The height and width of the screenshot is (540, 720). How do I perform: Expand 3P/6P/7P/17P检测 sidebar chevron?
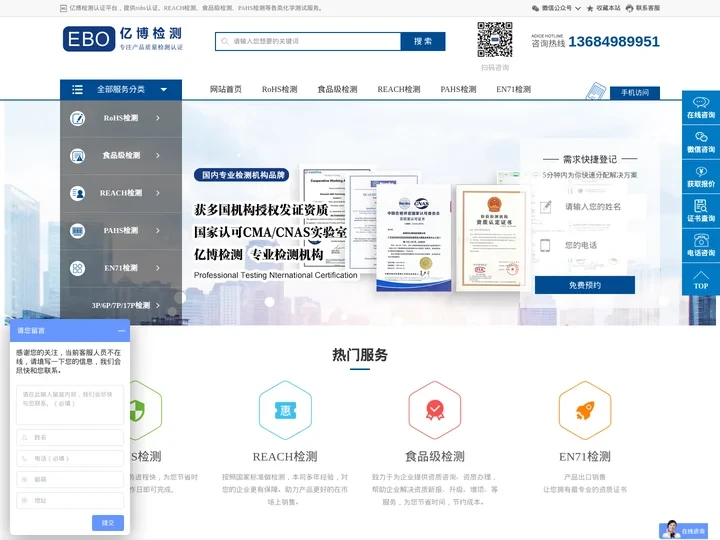[158, 305]
